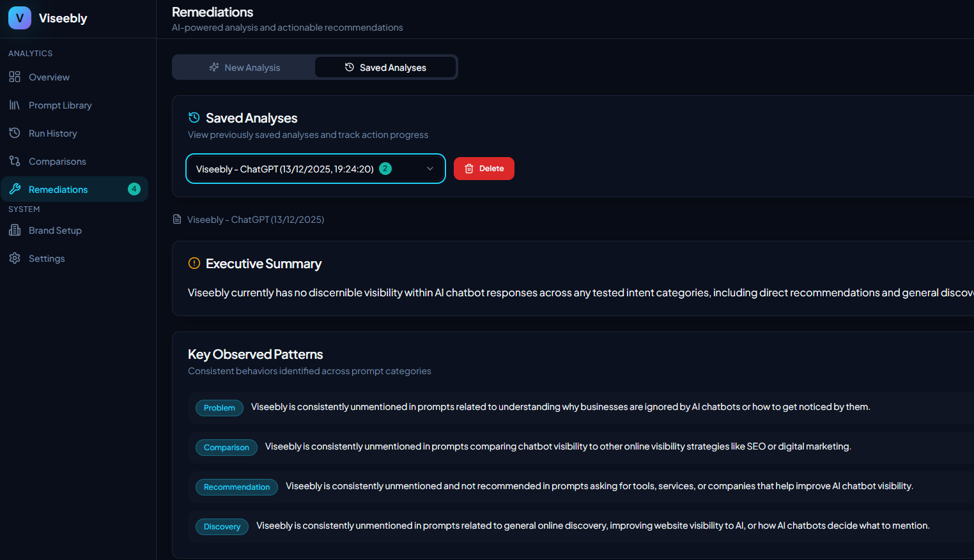Open the chevron on the analyses combo box
The height and width of the screenshot is (560, 974).
click(429, 168)
